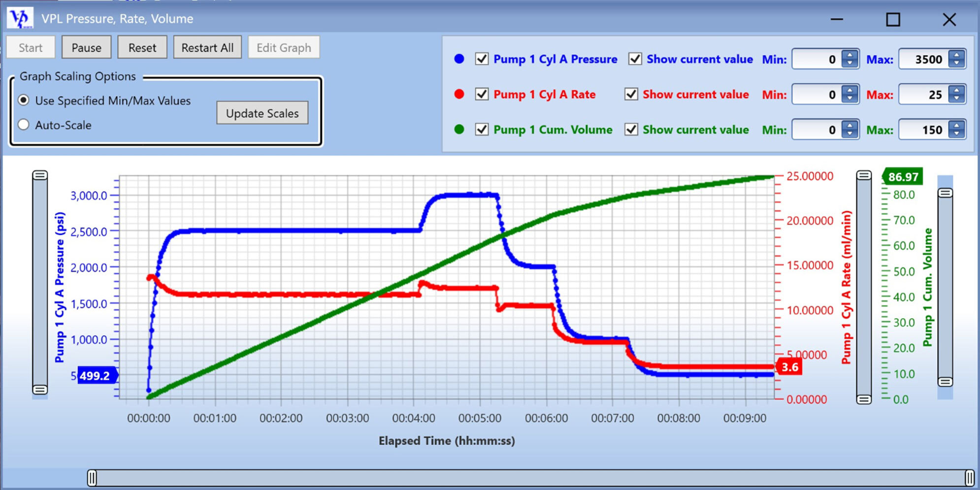Click the Cum. Volume Max field showing 150

click(924, 130)
